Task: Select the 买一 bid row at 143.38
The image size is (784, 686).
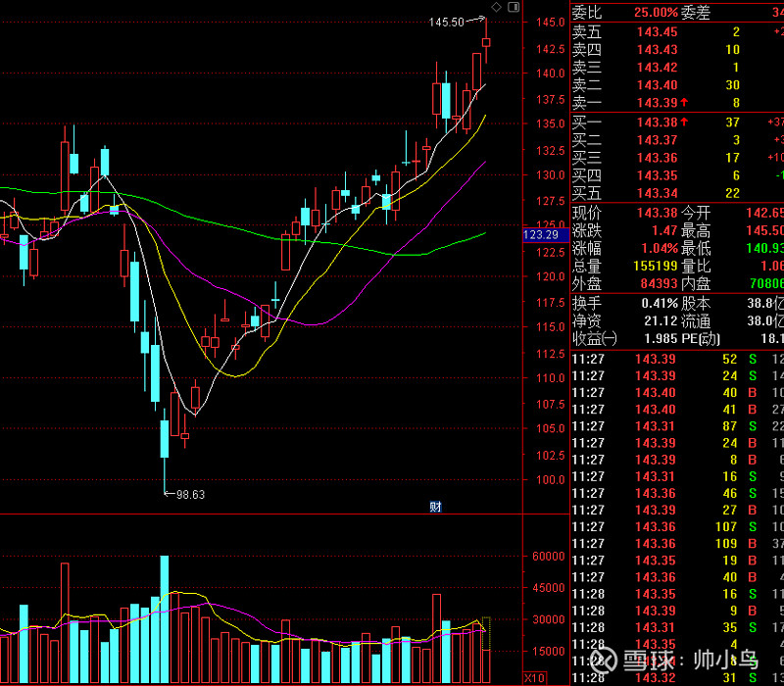Action: (677, 122)
